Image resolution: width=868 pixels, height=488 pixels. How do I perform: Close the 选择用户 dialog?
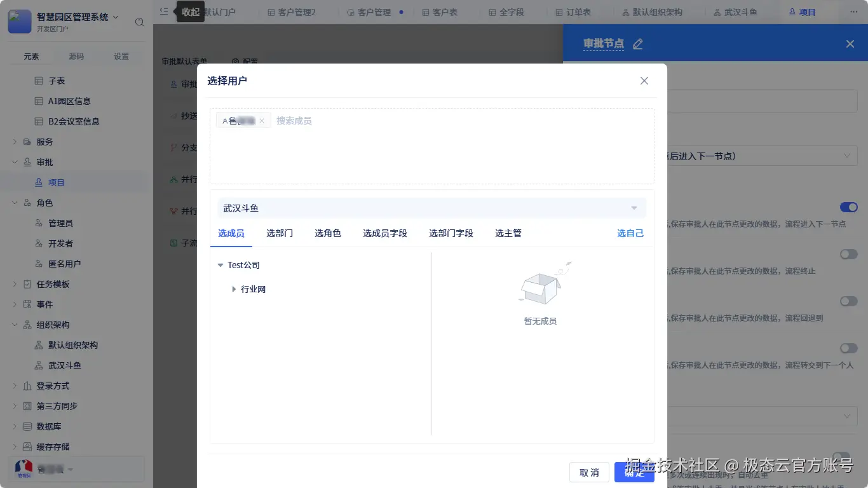click(644, 81)
